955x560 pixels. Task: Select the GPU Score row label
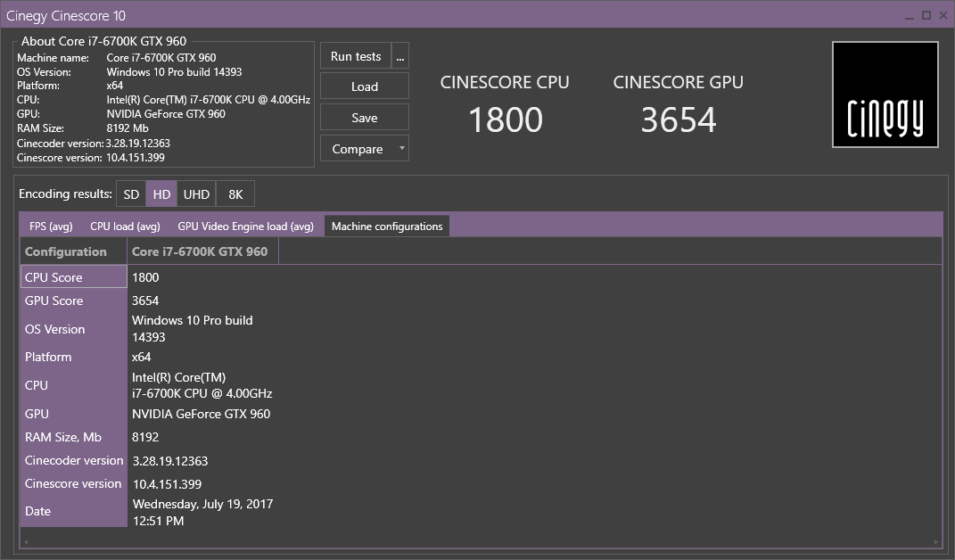click(73, 301)
